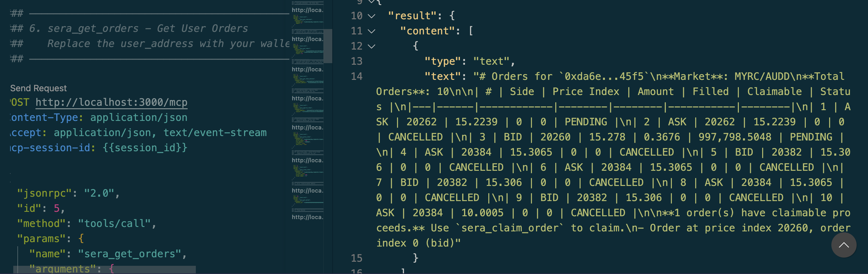The image size is (868, 274).
Task: Select the id value 5
Action: (x=57, y=208)
